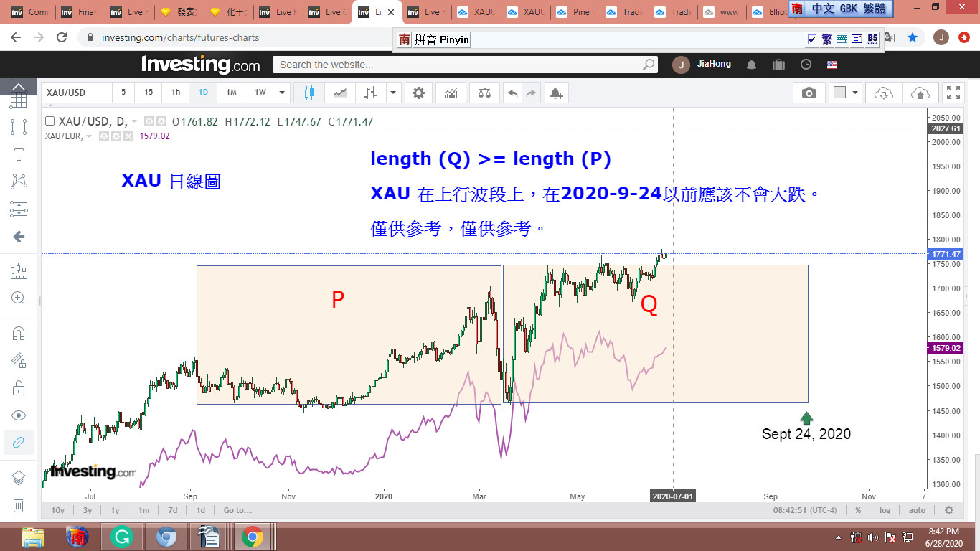Select the 1M interval
980x551 pixels.
click(231, 93)
